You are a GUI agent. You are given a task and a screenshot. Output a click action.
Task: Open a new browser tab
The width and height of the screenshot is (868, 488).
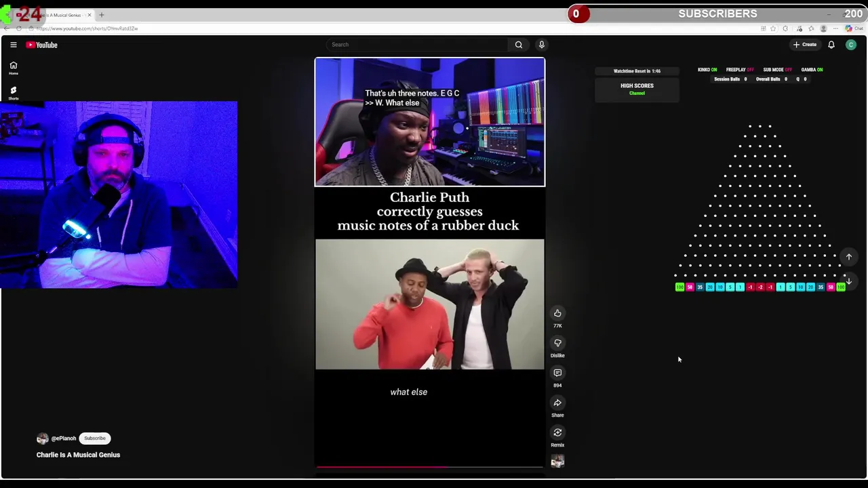coord(102,15)
